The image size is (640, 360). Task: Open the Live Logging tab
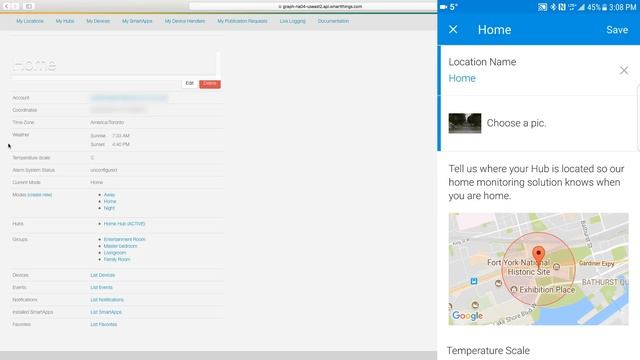293,21
